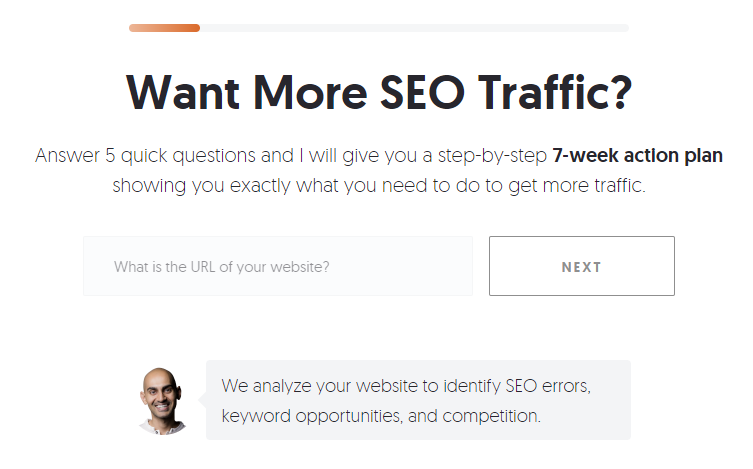Click the small pointer of the speech bubble
Viewport: 753px width, 469px height.
click(202, 400)
